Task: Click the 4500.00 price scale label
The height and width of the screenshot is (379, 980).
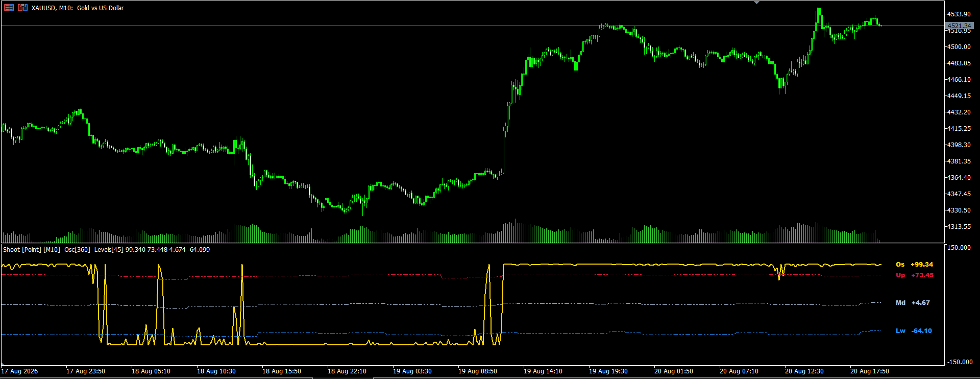Action: (959, 47)
